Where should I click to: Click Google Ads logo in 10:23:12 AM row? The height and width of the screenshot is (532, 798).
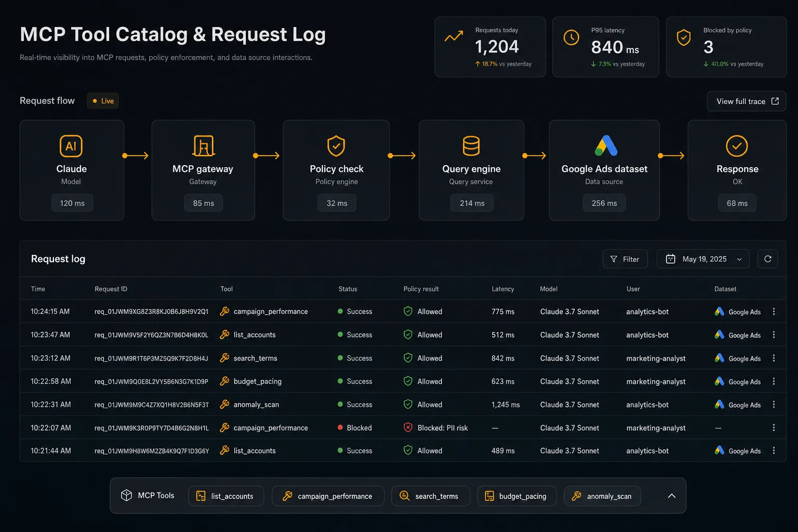coord(720,358)
